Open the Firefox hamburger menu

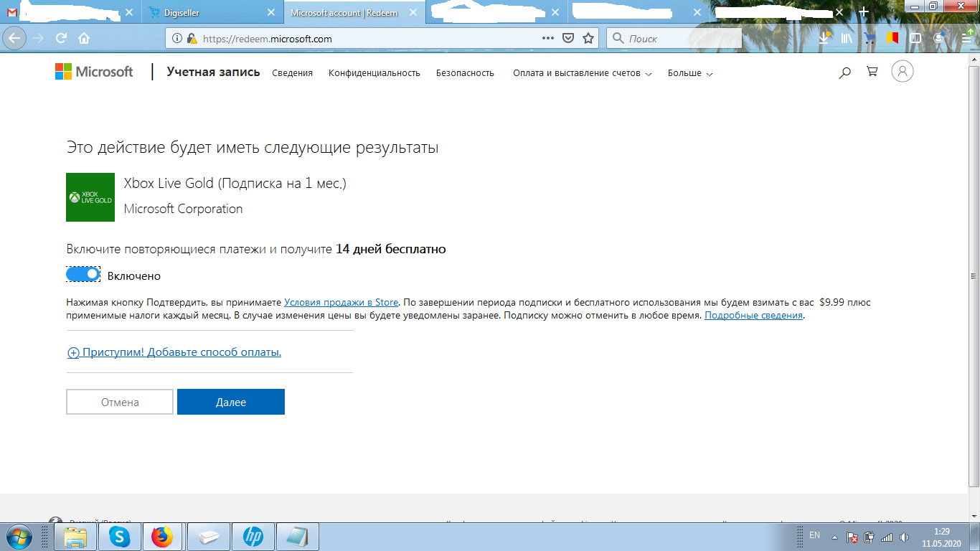point(966,39)
